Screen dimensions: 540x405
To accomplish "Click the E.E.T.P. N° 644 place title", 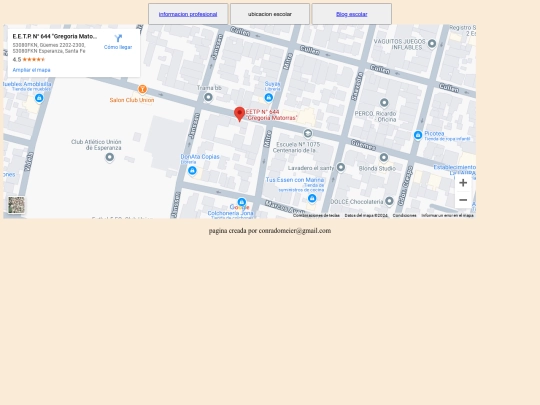I will (x=55, y=37).
